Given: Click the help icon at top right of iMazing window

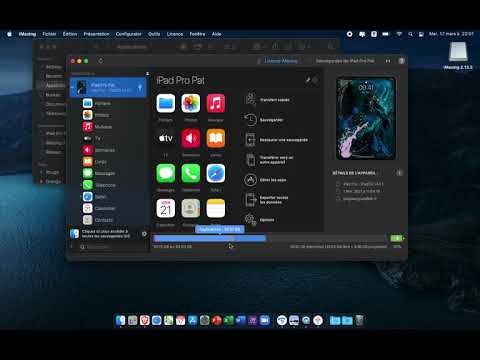Looking at the screenshot, I should [x=401, y=61].
